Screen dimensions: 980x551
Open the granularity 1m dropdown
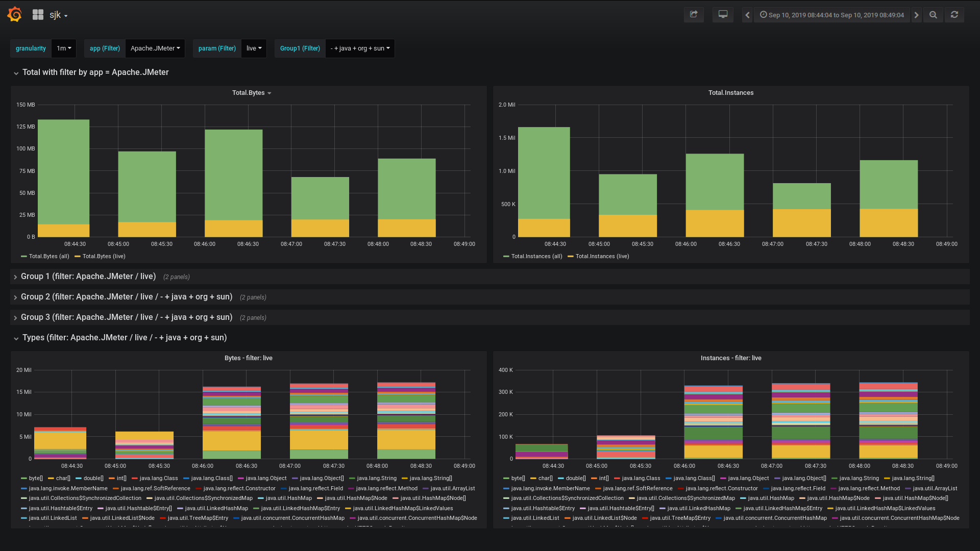pyautogui.click(x=64, y=48)
